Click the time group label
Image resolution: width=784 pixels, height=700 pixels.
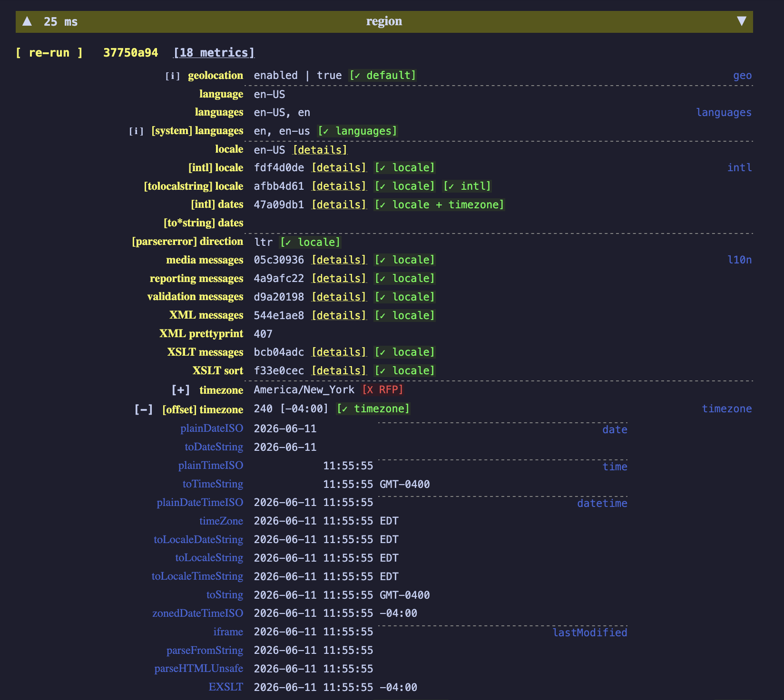[x=615, y=467]
